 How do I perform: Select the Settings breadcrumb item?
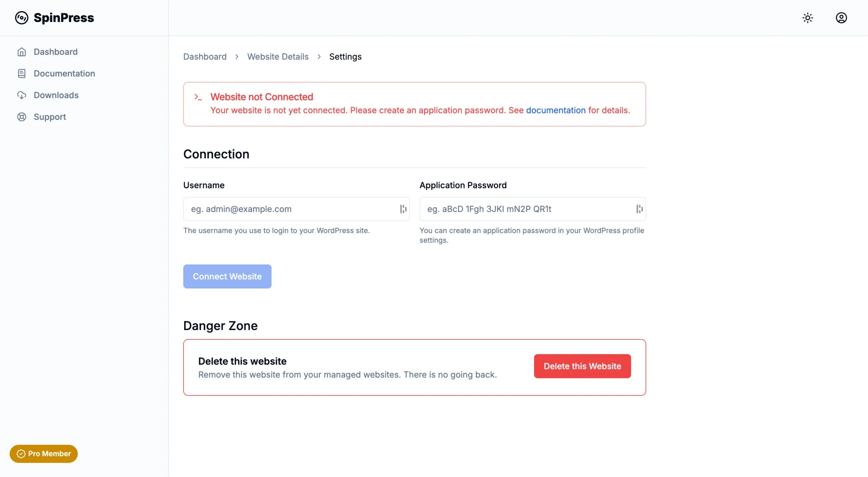point(345,57)
